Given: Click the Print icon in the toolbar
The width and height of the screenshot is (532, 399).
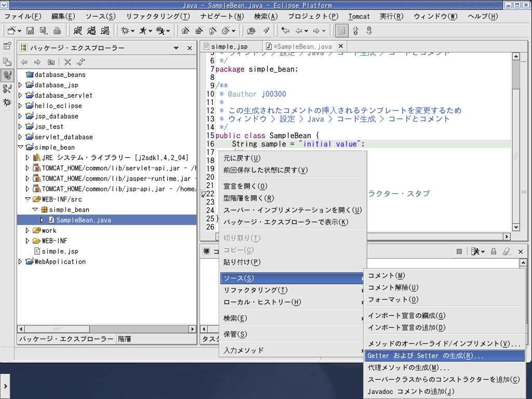Looking at the screenshot, I should (x=57, y=31).
